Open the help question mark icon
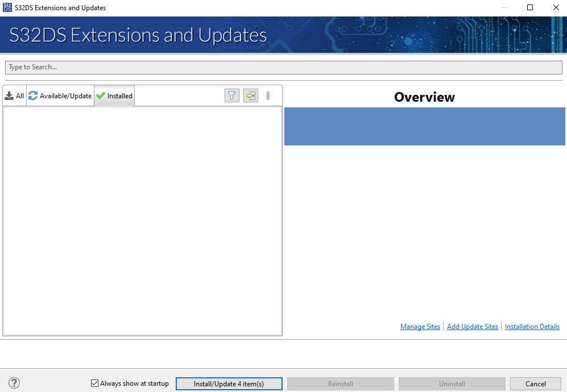The height and width of the screenshot is (392, 567). tap(14, 383)
